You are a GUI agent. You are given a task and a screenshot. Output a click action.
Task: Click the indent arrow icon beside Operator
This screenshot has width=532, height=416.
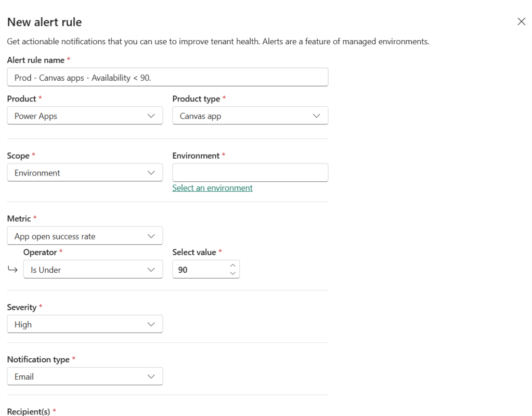pyautogui.click(x=13, y=270)
